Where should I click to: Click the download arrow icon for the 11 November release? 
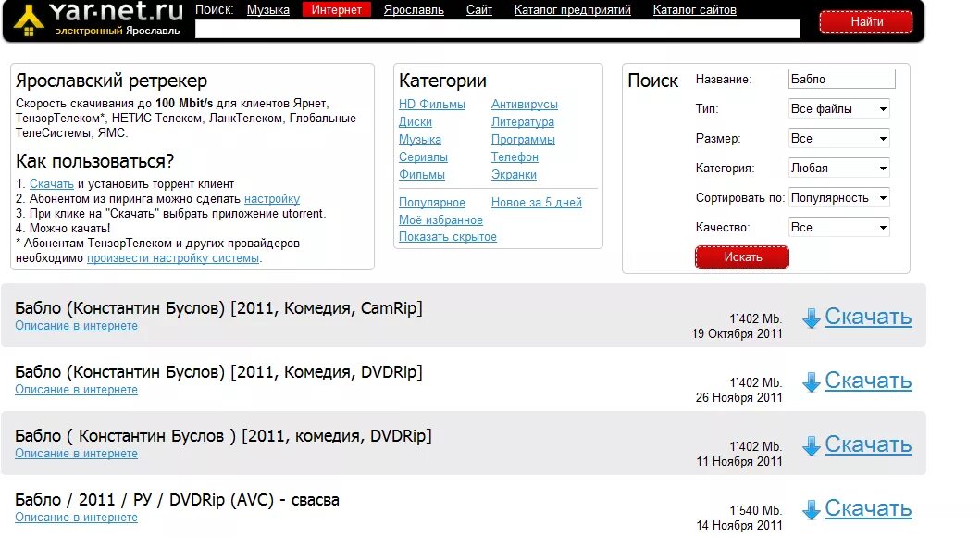pos(812,444)
